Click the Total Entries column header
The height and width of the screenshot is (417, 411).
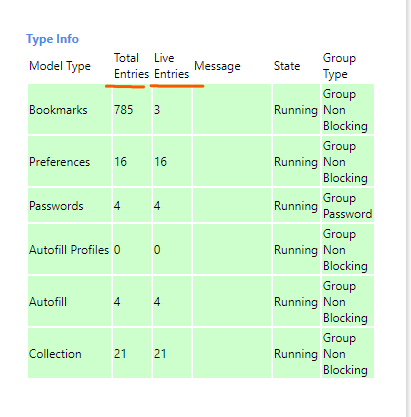click(131, 66)
